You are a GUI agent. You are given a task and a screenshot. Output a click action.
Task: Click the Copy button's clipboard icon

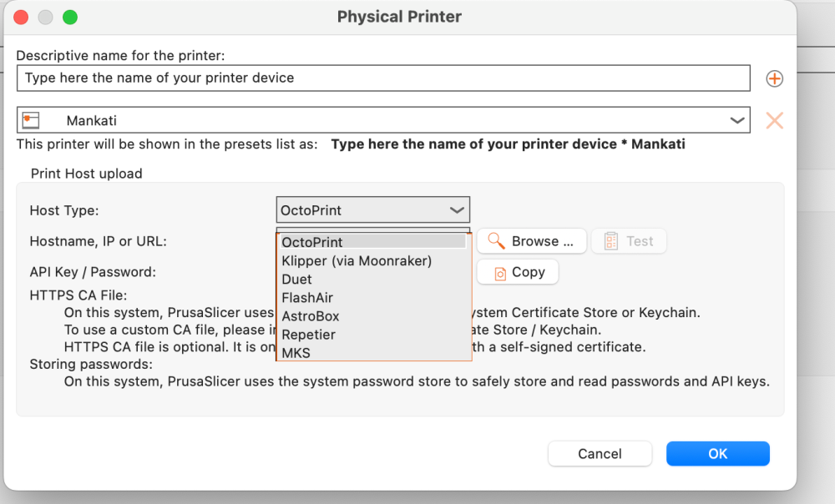coord(500,272)
